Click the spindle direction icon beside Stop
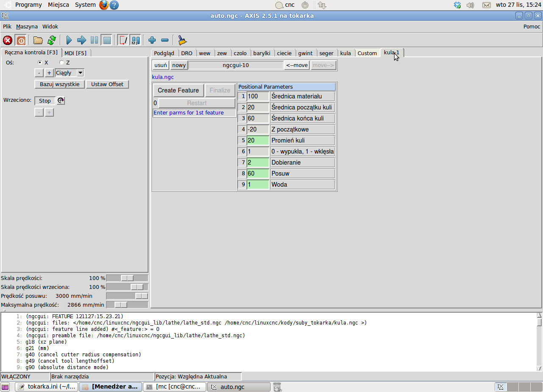This screenshot has height=392, width=543. [x=61, y=101]
